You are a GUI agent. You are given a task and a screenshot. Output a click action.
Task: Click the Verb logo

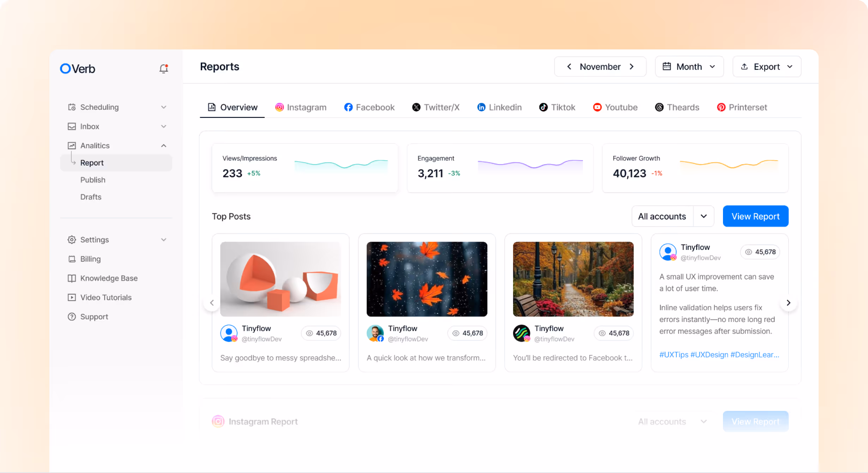[x=78, y=68]
